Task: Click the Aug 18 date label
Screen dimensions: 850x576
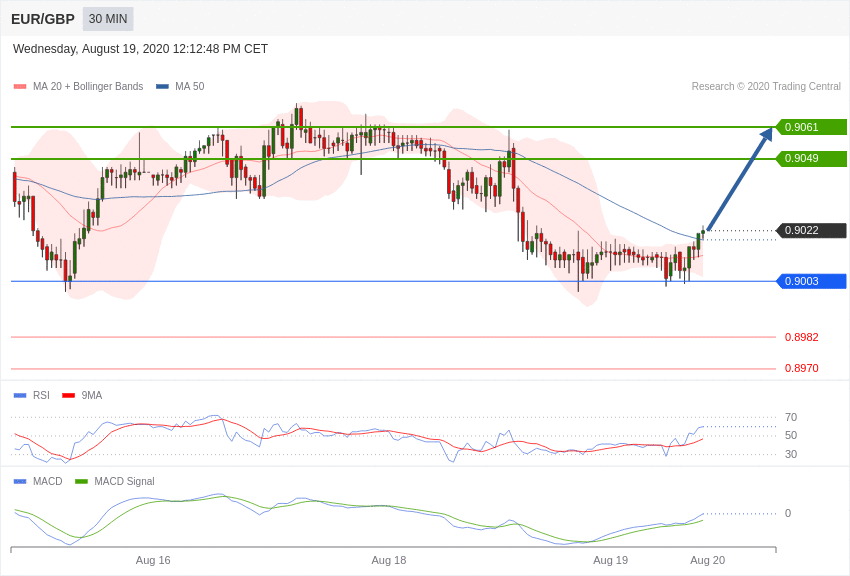Action: (x=389, y=560)
